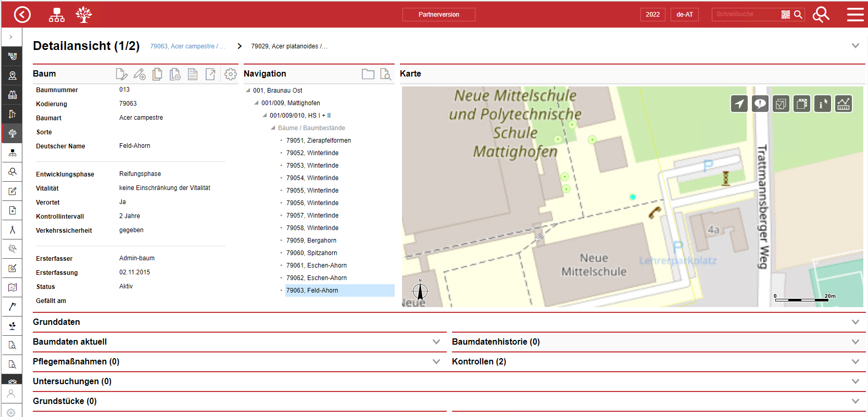
Task: Open tree module in left sidebar
Action: (x=12, y=133)
